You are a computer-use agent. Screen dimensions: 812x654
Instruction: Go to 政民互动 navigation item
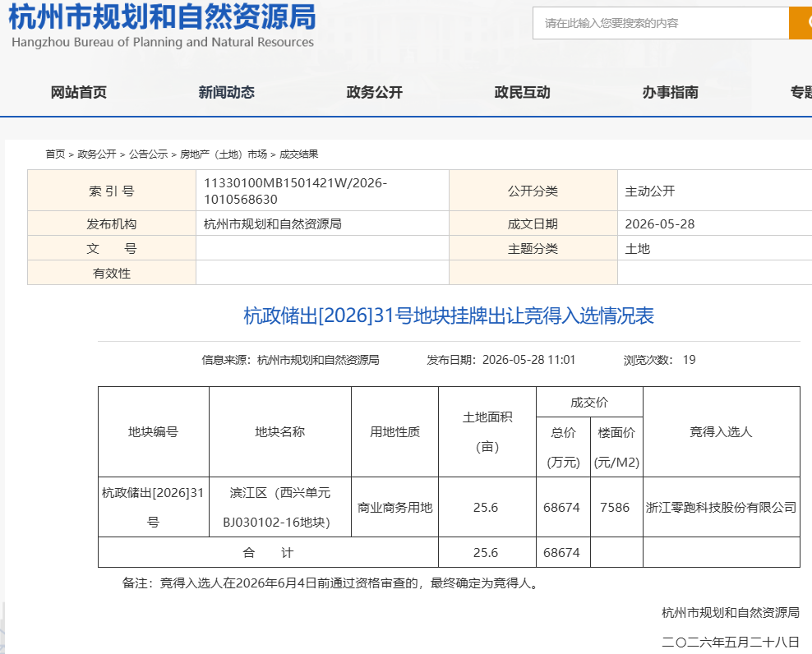coord(522,92)
